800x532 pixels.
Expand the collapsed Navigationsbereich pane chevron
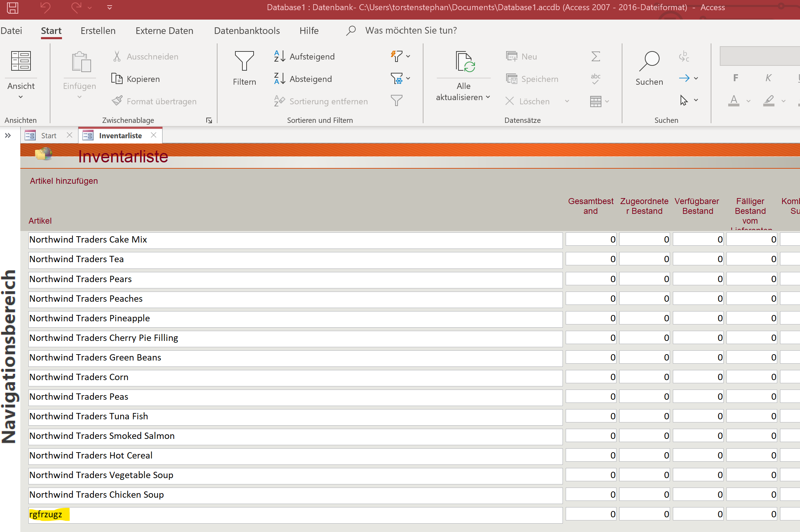coord(8,135)
